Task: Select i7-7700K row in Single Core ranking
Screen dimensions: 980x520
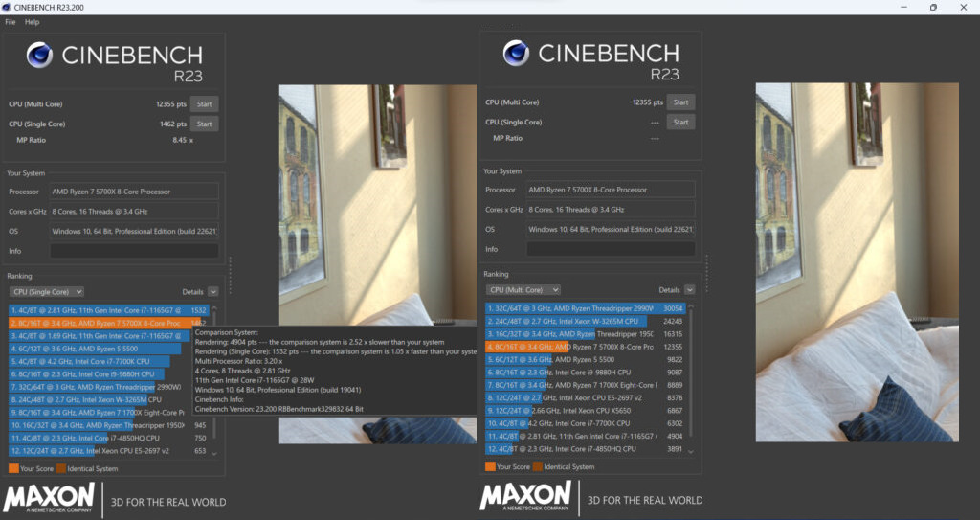Action: click(108, 361)
